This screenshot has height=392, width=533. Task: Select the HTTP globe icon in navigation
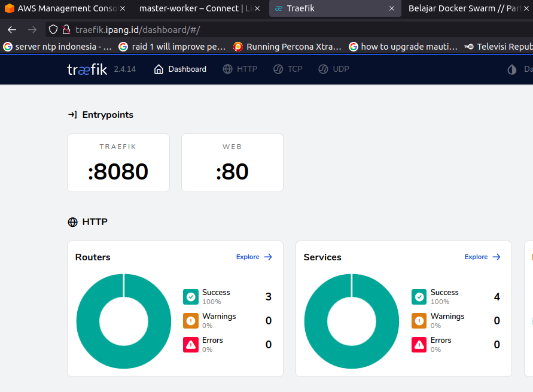227,68
